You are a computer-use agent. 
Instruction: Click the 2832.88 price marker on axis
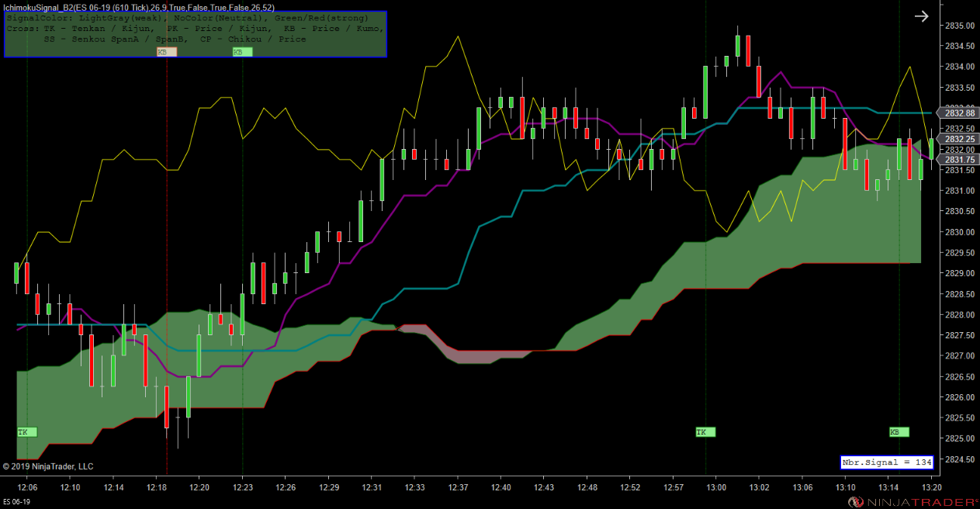click(959, 113)
